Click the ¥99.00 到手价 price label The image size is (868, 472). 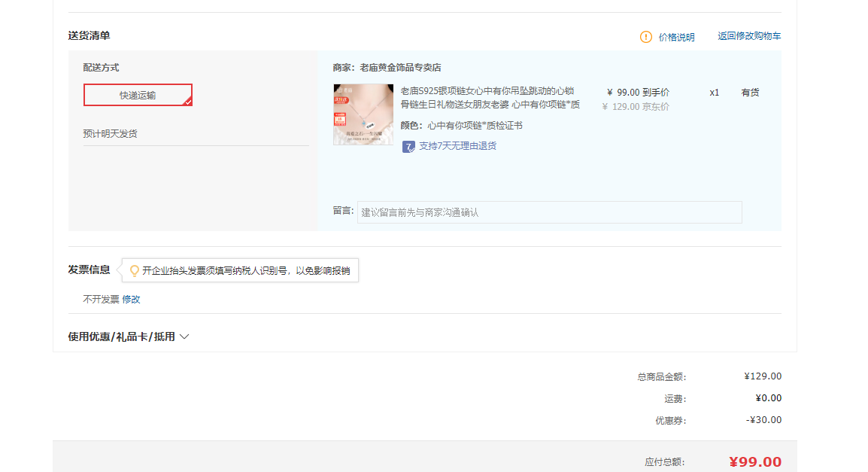point(638,93)
